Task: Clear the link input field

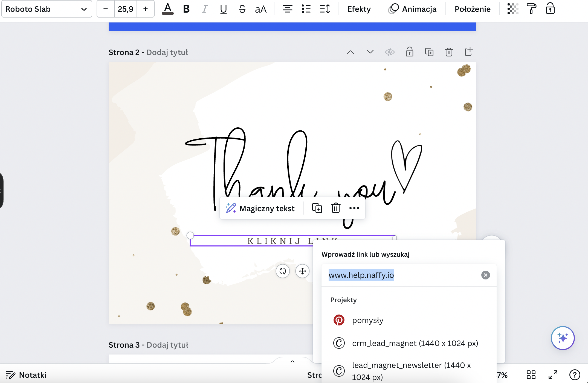Action: [486, 275]
